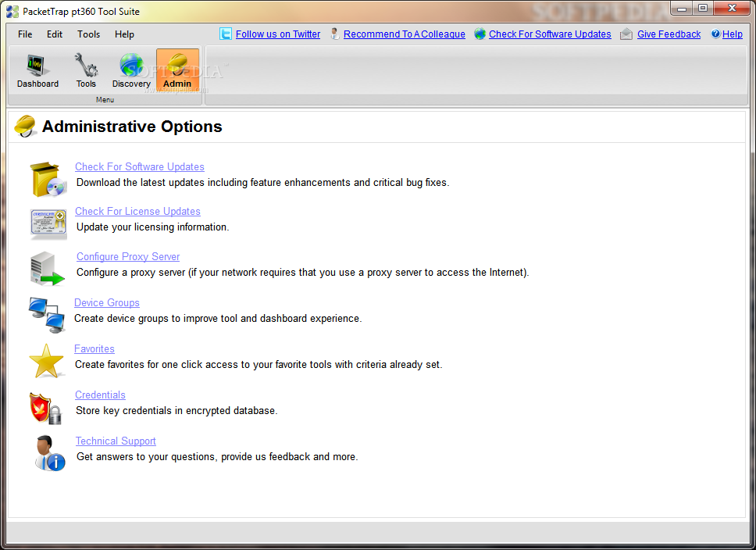756x550 pixels.
Task: Click the Credentials shield and lock icon
Action: (x=46, y=408)
